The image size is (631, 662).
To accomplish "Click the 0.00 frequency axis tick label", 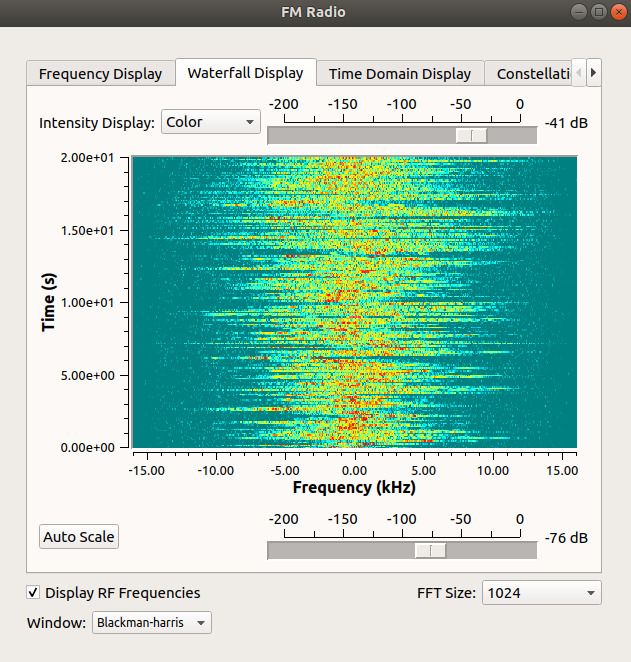I will [x=355, y=471].
